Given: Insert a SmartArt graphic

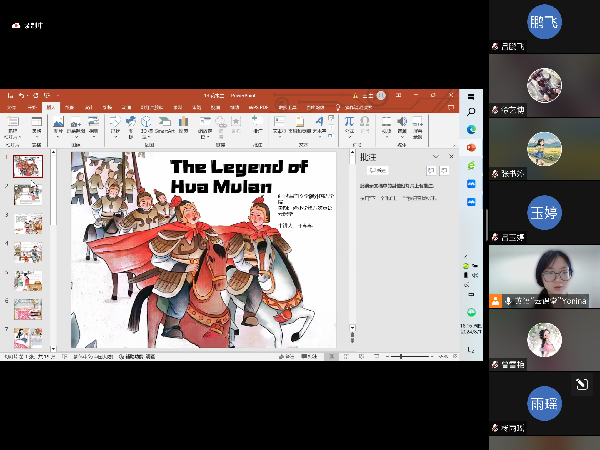Looking at the screenshot, I should tap(165, 125).
